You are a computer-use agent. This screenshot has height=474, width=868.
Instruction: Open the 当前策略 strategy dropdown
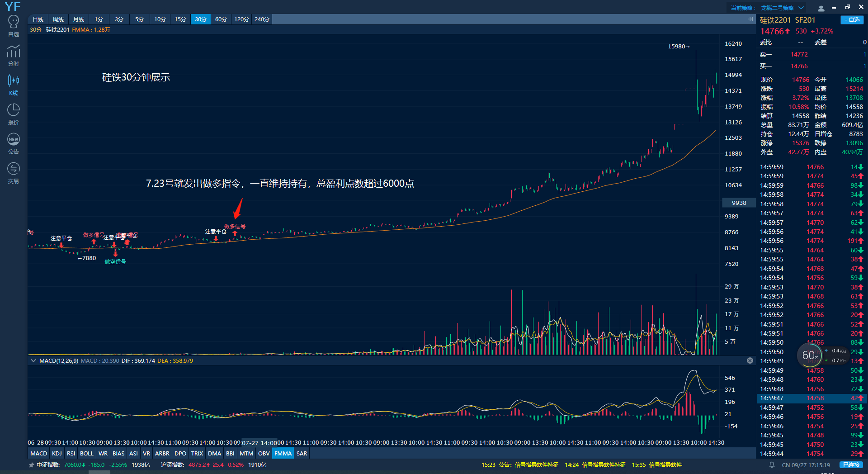[801, 8]
